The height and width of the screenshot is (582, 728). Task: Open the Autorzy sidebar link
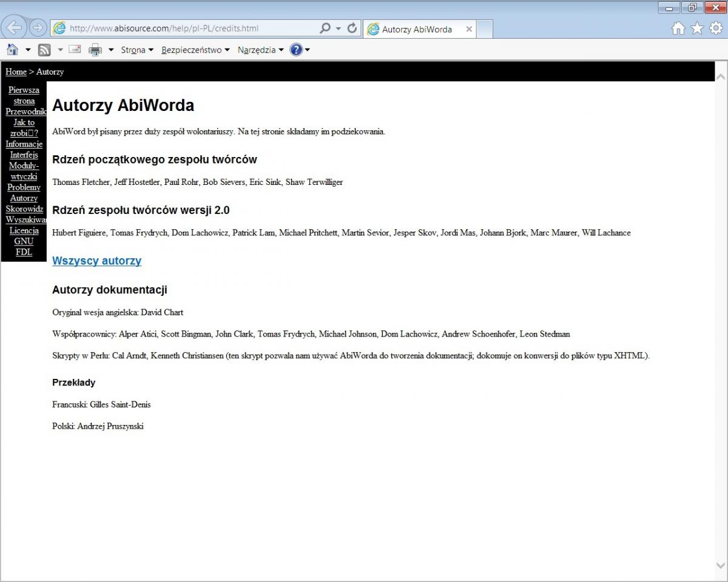[24, 198]
